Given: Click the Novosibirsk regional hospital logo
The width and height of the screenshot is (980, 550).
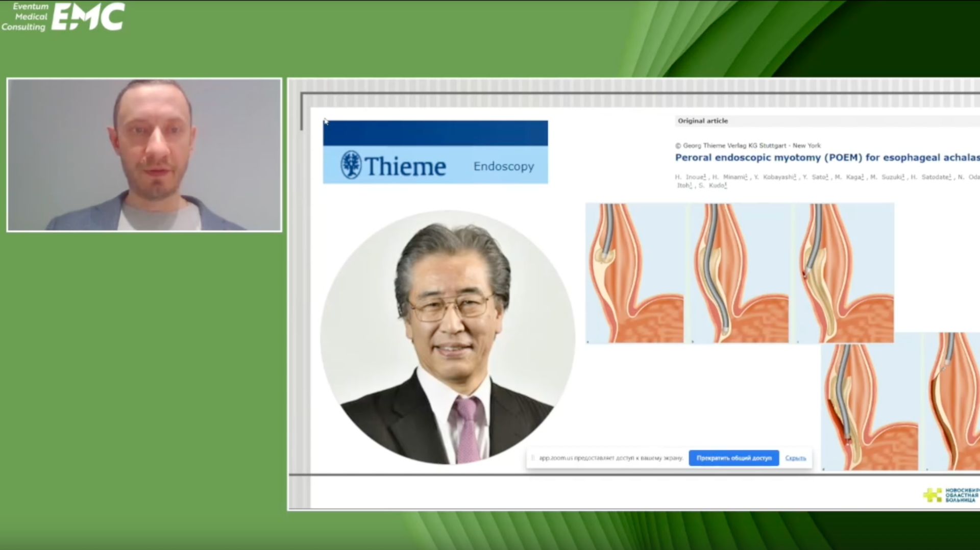Looking at the screenshot, I should pos(950,495).
